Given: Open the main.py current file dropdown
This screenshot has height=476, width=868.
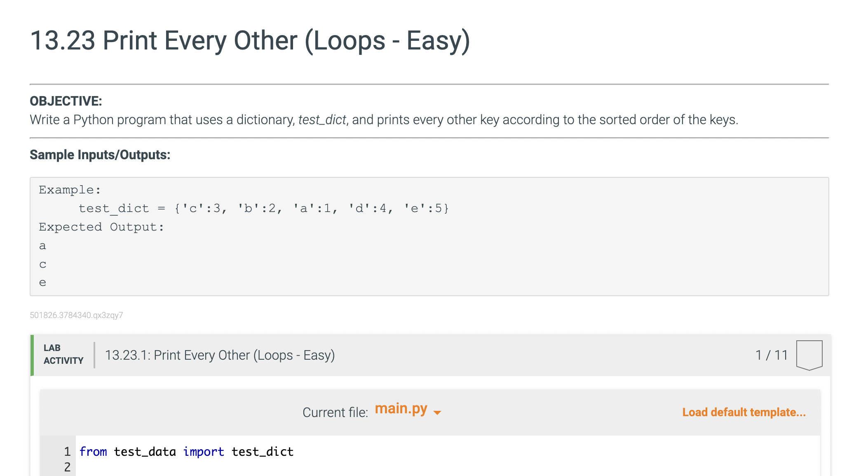Looking at the screenshot, I should pyautogui.click(x=401, y=409).
